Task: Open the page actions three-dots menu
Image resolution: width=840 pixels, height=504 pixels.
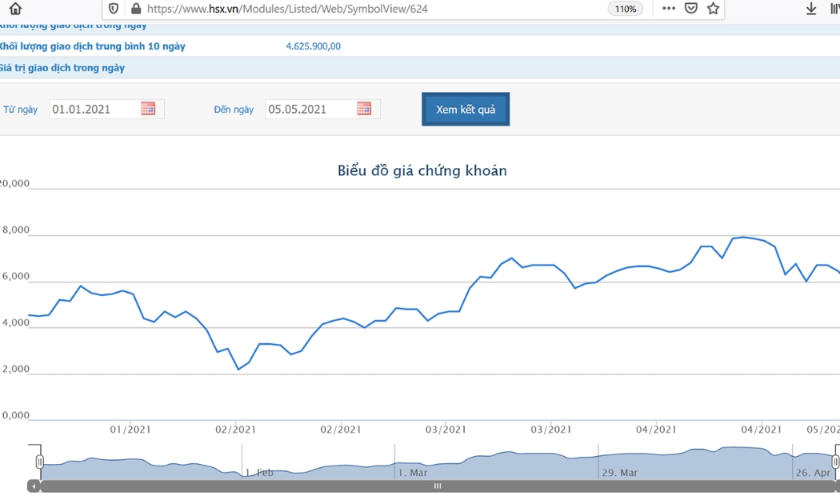Action: coord(669,8)
